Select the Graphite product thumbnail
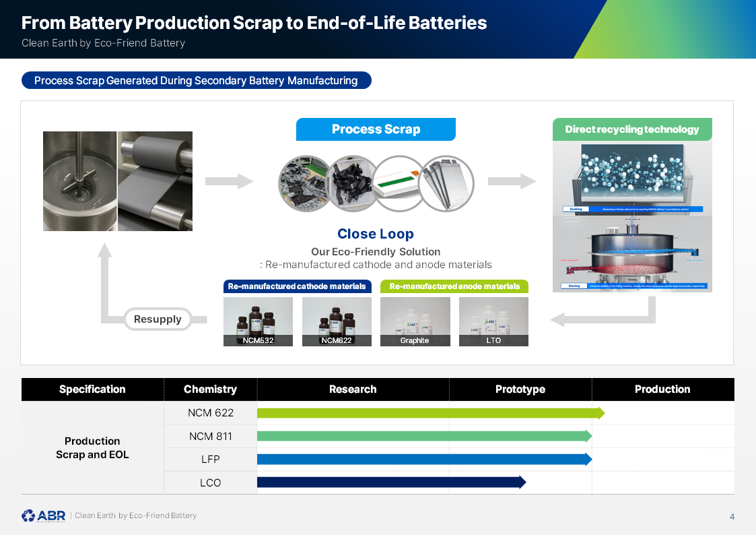Viewport: 756px width, 535px height. click(x=415, y=321)
